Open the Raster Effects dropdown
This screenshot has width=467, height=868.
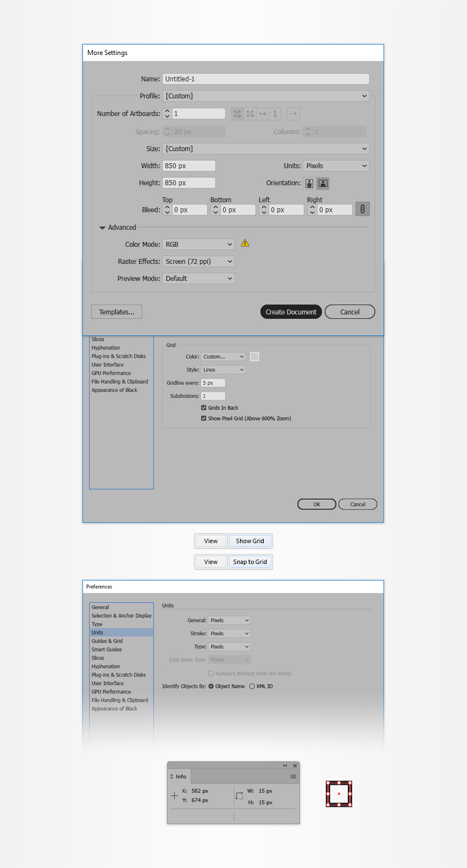pyautogui.click(x=199, y=262)
